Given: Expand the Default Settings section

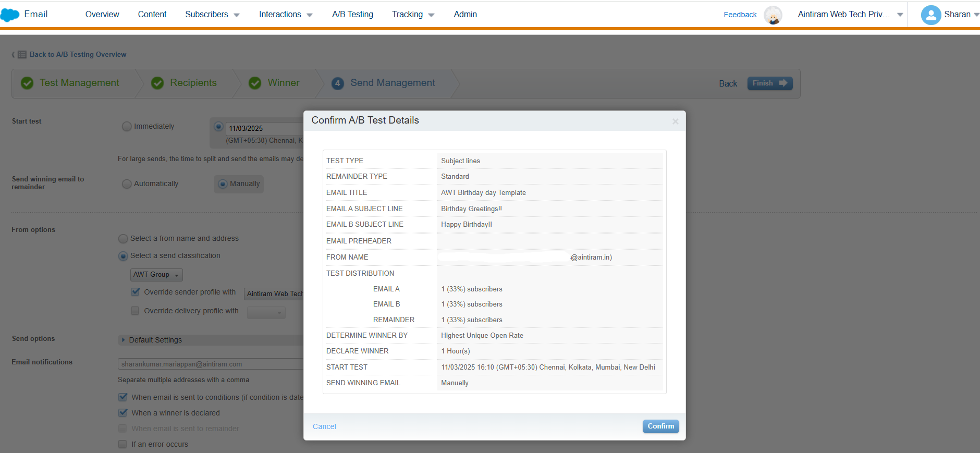Looking at the screenshot, I should [123, 340].
